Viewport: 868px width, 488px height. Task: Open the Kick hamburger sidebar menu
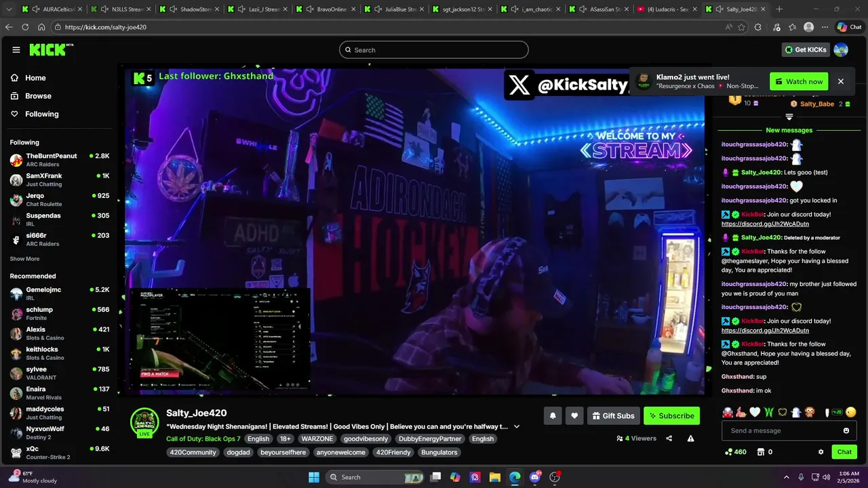(x=16, y=49)
